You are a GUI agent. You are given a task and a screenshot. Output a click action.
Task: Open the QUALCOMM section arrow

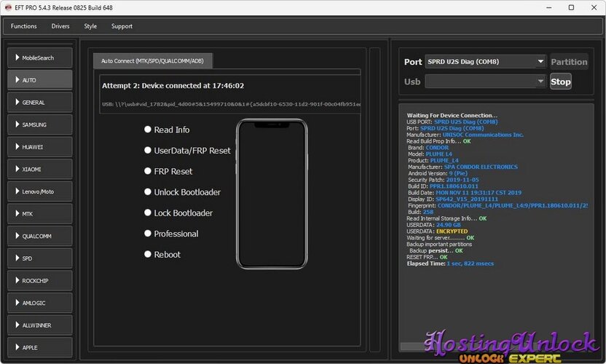click(x=17, y=236)
